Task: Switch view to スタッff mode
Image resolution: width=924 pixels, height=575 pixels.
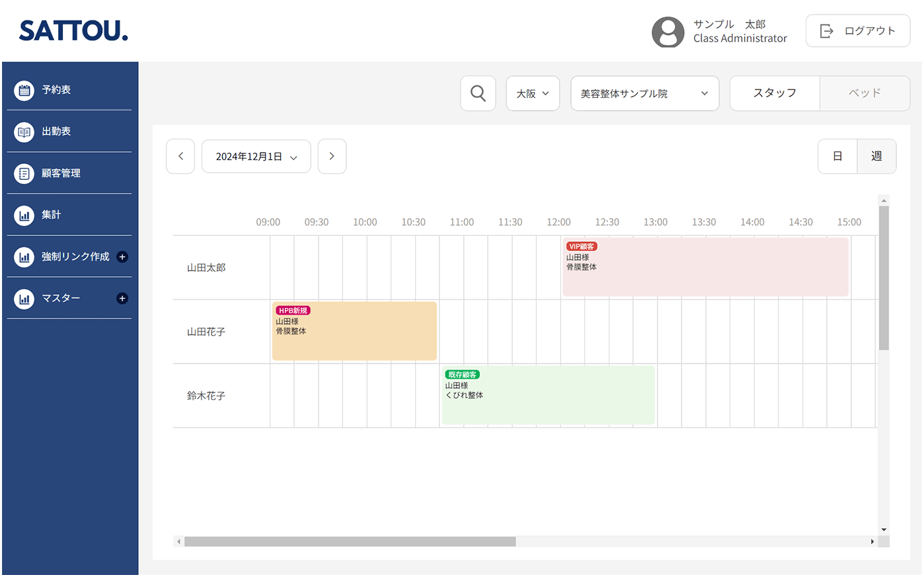Action: (x=775, y=93)
